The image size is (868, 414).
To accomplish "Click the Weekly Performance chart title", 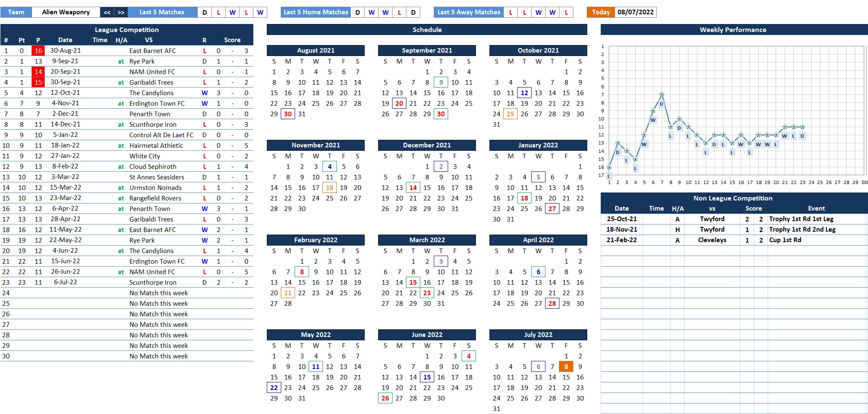I will coord(733,29).
